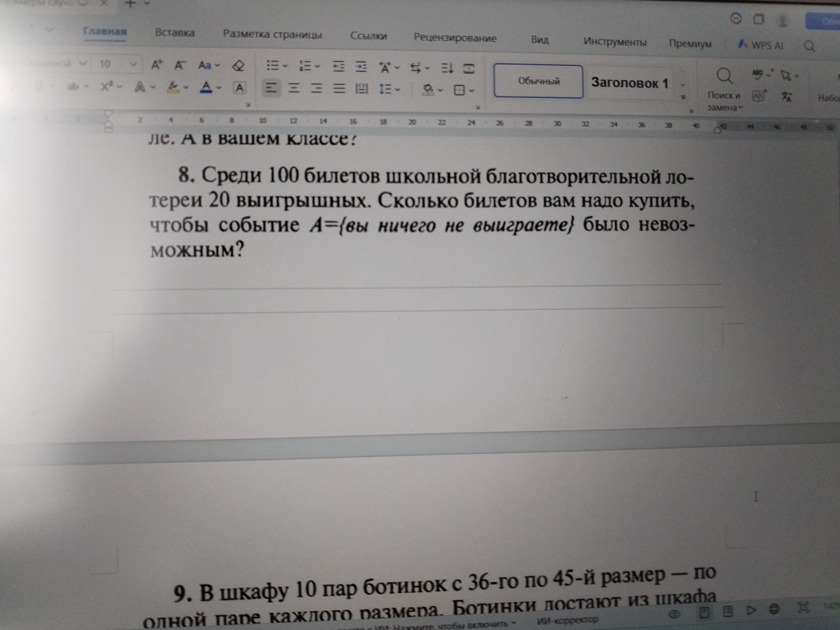Toggle right text alignment
Image resolution: width=840 pixels, height=630 pixels.
316,89
